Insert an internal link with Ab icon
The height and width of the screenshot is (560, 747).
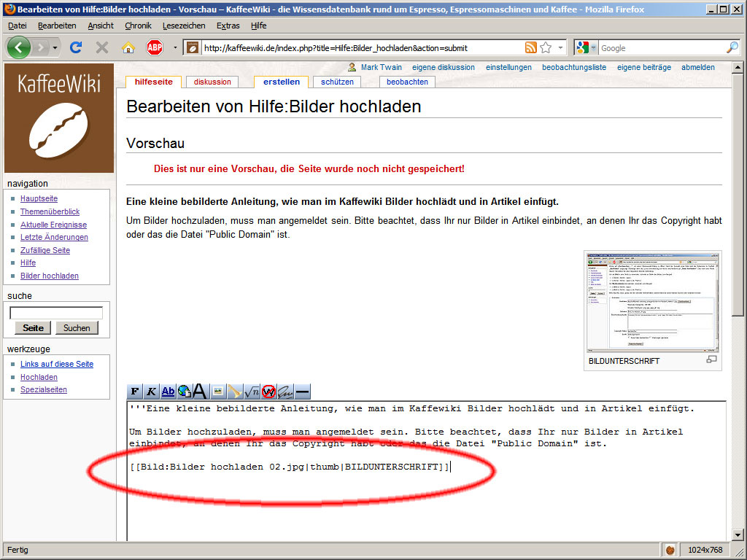click(169, 392)
